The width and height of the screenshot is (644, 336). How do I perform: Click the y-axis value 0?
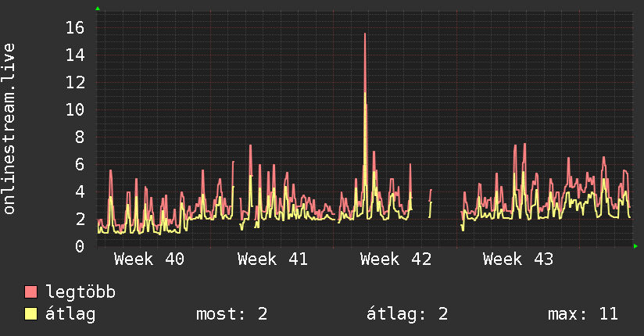[80, 246]
